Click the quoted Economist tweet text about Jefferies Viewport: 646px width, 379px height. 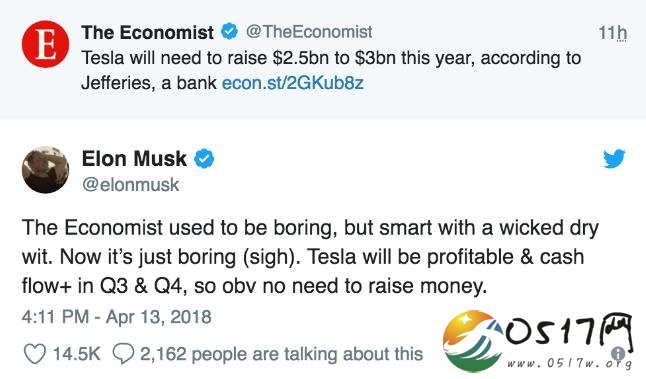331,70
